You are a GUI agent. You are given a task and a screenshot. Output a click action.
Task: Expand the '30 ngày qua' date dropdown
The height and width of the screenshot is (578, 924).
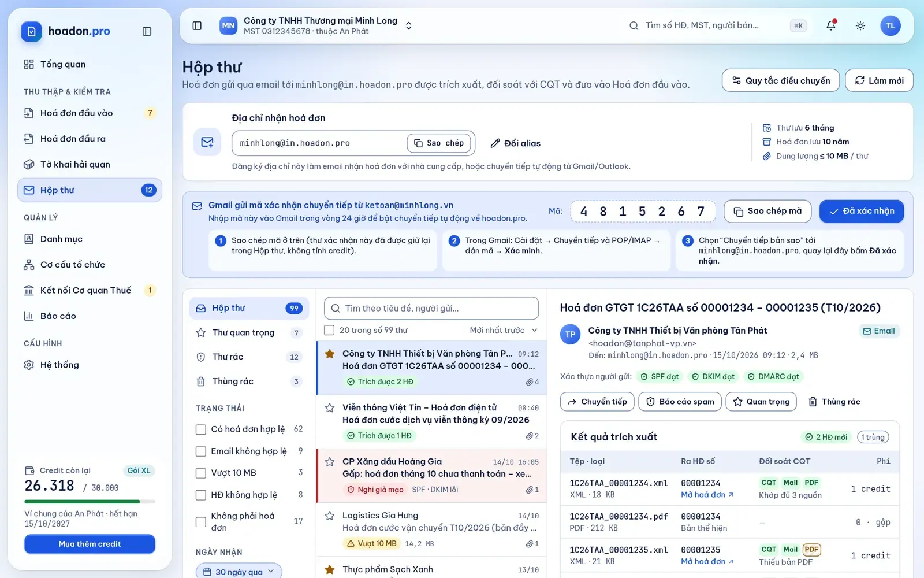[x=239, y=572]
